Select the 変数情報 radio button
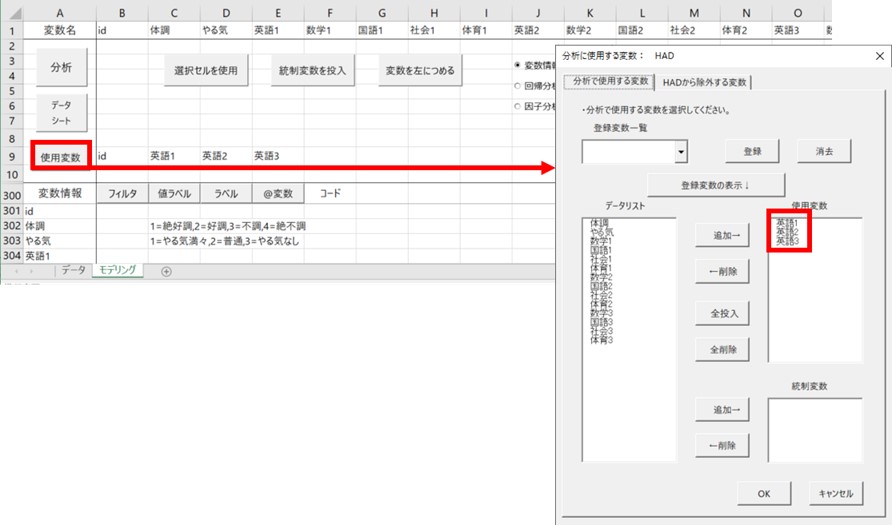This screenshot has height=525, width=892. [x=517, y=65]
